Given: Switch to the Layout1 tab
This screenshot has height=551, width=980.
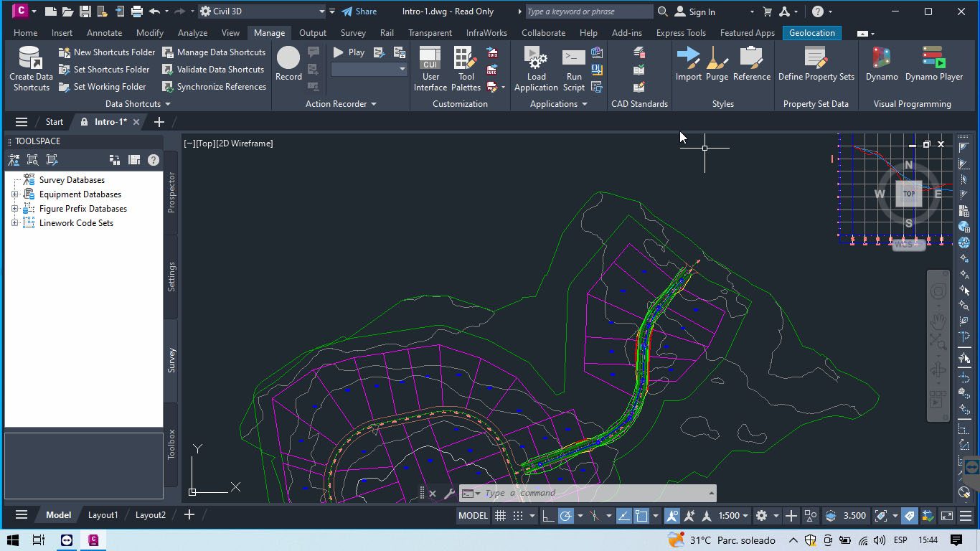Looking at the screenshot, I should click(103, 515).
